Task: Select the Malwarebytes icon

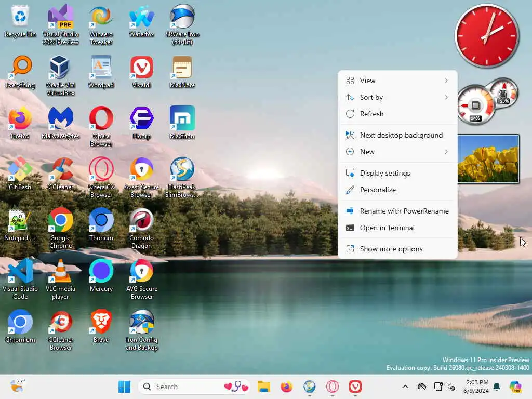Action: [x=60, y=123]
